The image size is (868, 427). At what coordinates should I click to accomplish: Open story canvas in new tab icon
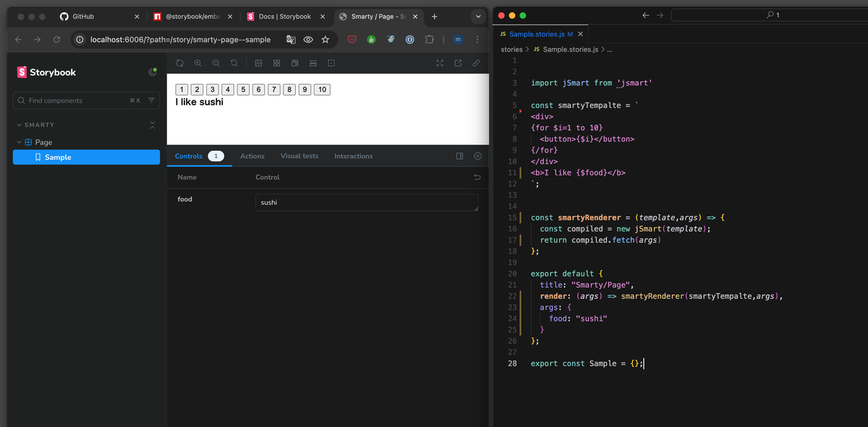[x=458, y=64]
